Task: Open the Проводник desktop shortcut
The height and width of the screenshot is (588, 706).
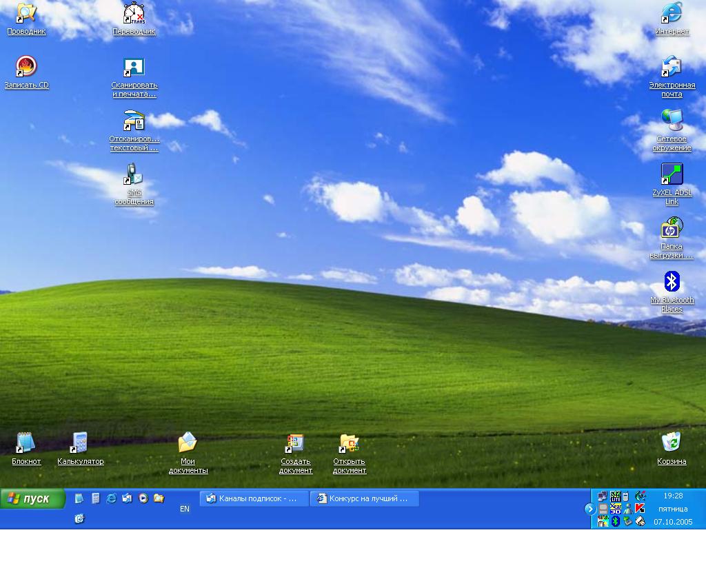Action: click(26, 19)
